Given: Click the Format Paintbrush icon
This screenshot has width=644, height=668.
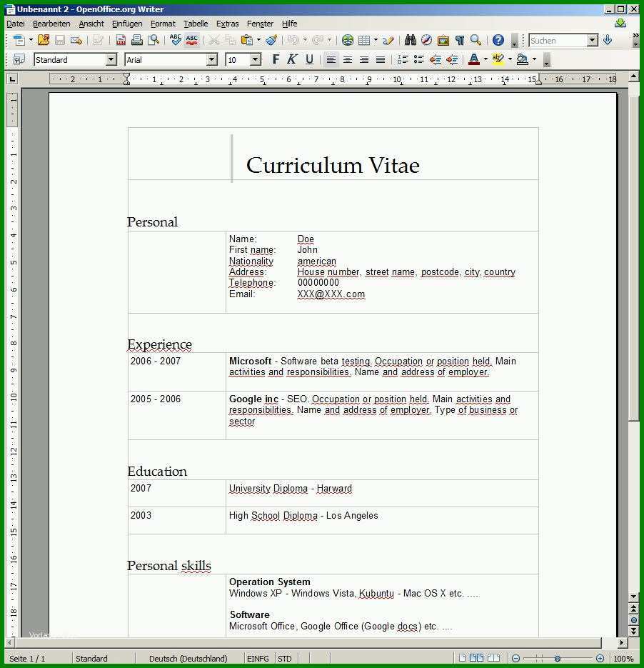Looking at the screenshot, I should click(x=271, y=40).
